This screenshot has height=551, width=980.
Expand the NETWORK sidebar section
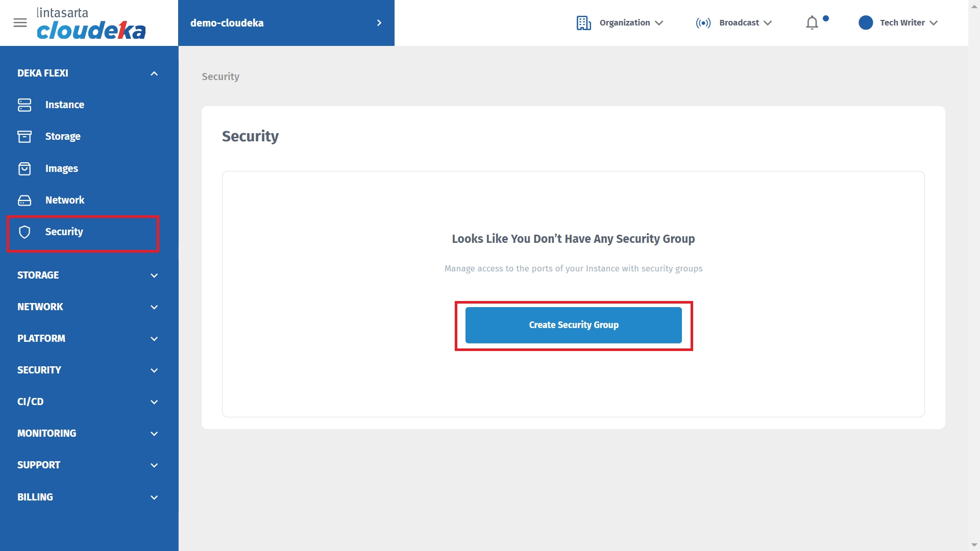(x=154, y=307)
